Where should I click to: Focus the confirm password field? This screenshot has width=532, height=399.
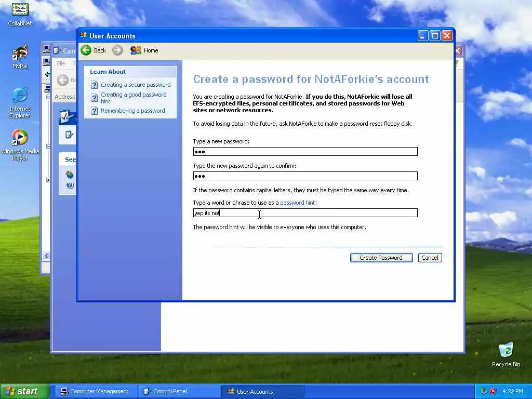(305, 176)
